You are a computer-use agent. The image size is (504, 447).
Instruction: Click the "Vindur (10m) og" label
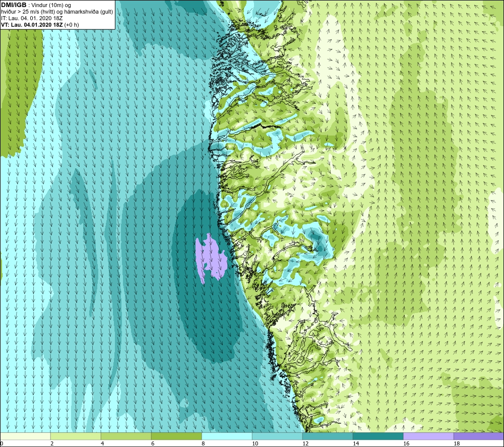click(51, 6)
